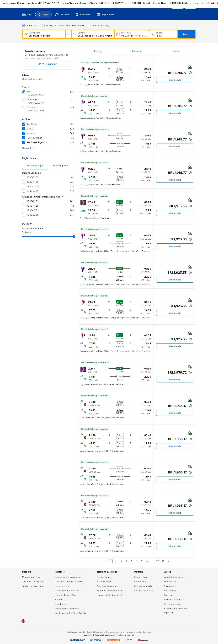This screenshot has width=218, height=644.
Task: Open the Travellers selector showing 1 adult
Action: [x=163, y=34]
